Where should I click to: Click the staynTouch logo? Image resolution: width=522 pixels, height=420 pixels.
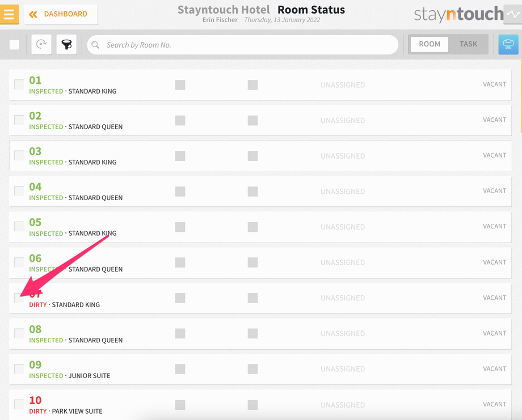pyautogui.click(x=458, y=14)
